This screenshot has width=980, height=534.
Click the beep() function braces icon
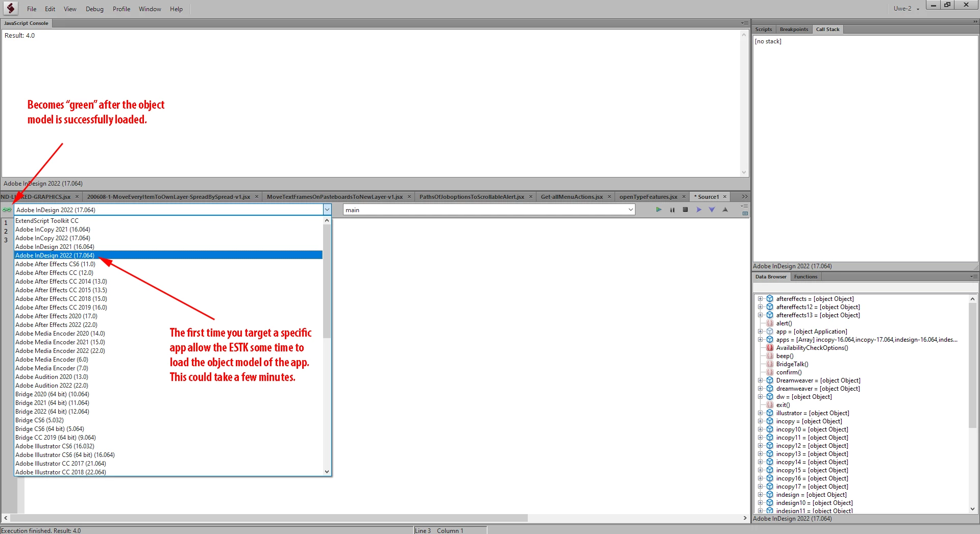pos(770,356)
